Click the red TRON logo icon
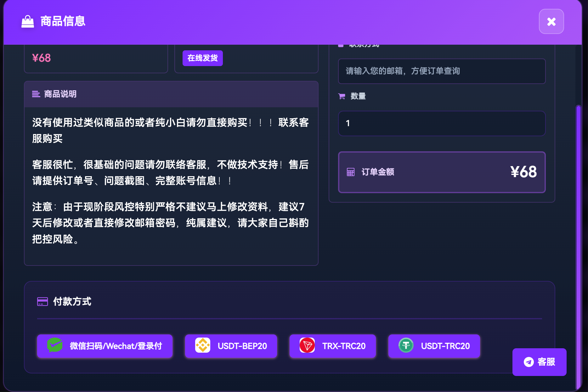588x392 pixels. (x=307, y=345)
